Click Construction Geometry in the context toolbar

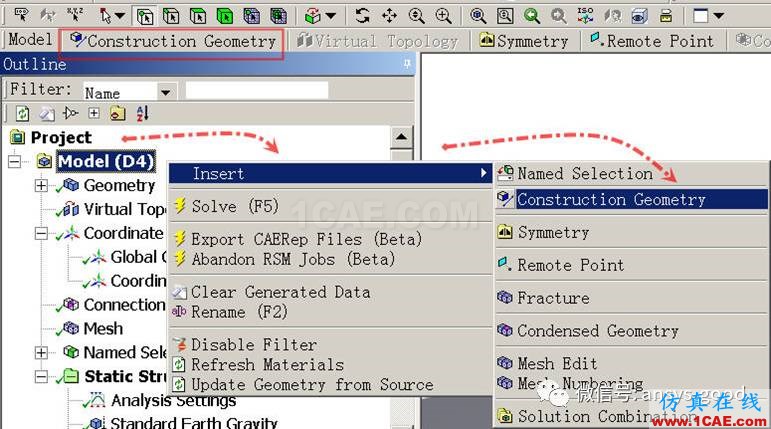(x=172, y=41)
